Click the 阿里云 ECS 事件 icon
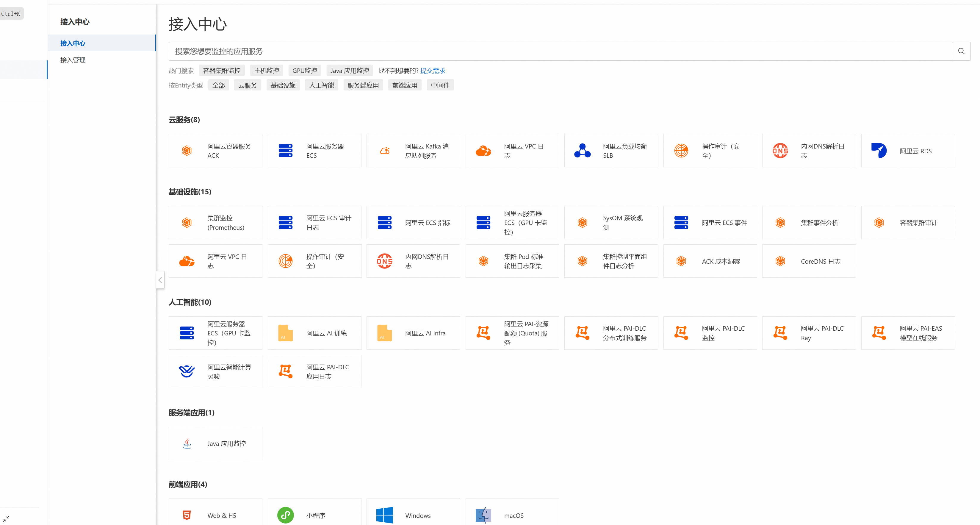 (681, 222)
